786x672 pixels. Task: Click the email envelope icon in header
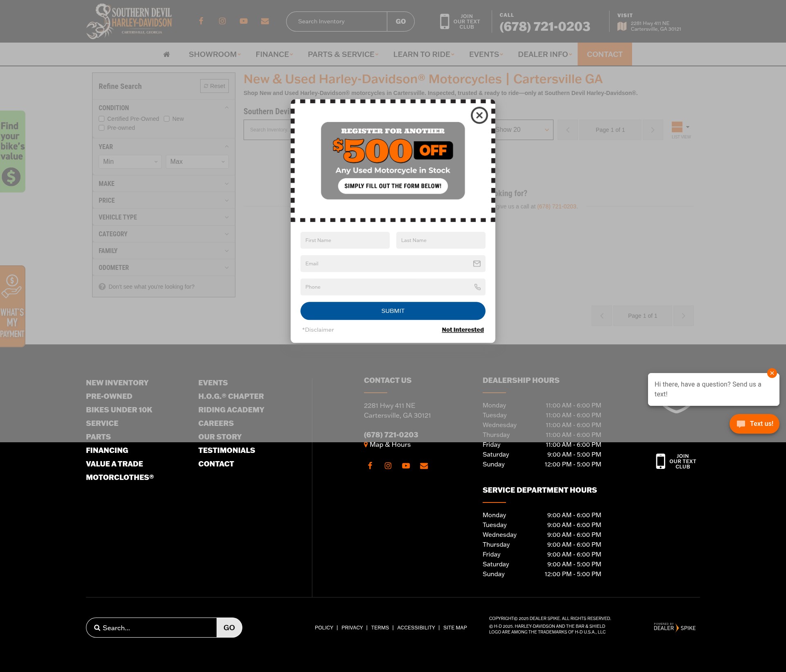coord(265,21)
